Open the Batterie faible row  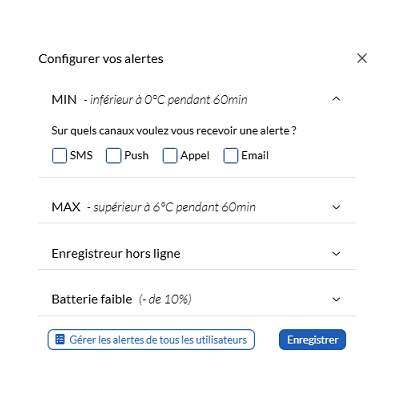(197, 299)
